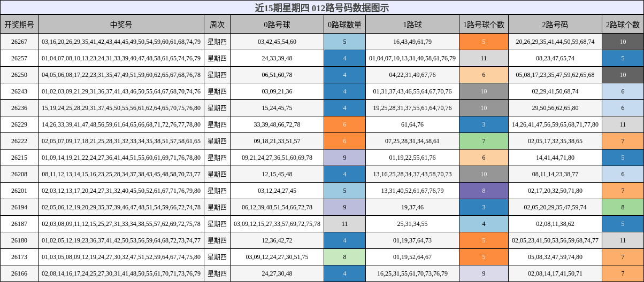Click winning numbers cell in row 26267

[x=121, y=42]
